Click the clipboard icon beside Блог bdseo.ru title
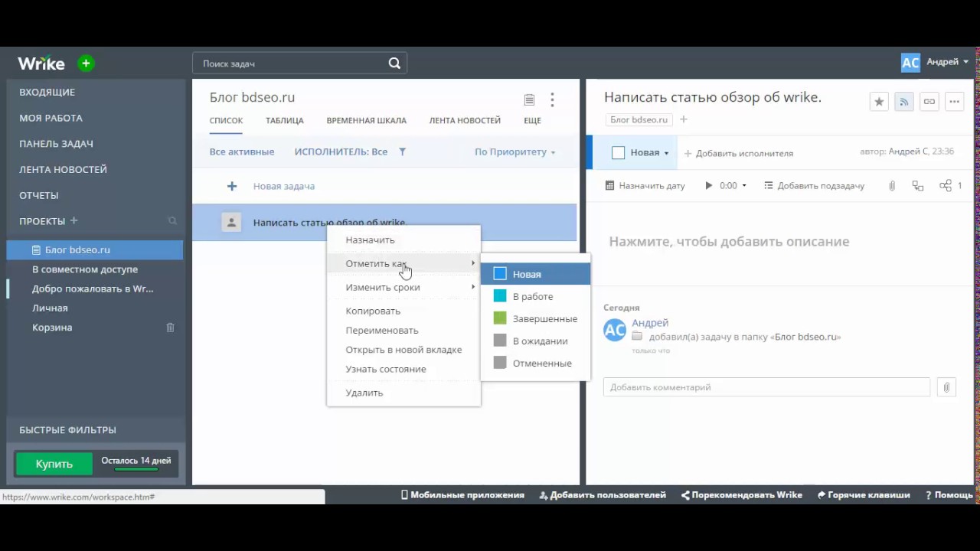 tap(529, 99)
